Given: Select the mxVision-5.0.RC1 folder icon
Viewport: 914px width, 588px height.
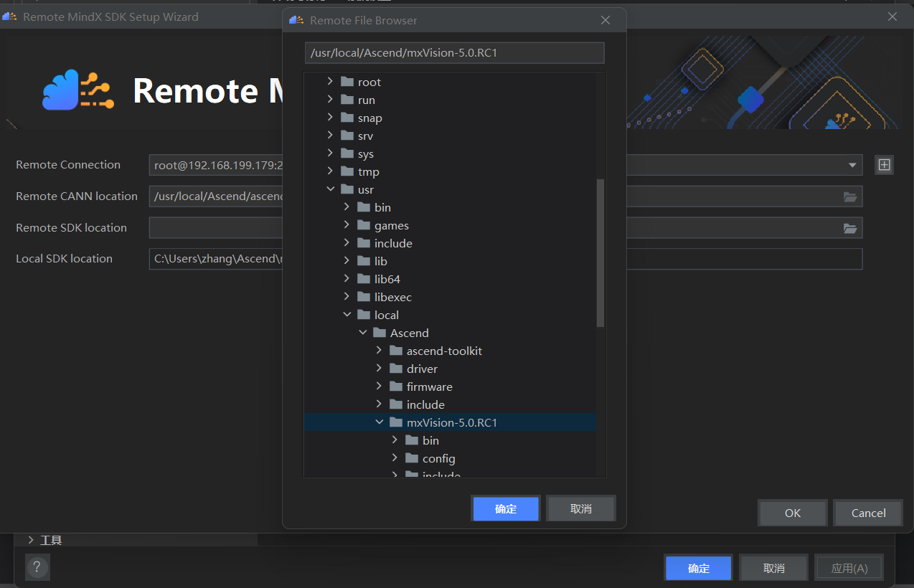Looking at the screenshot, I should coord(396,422).
